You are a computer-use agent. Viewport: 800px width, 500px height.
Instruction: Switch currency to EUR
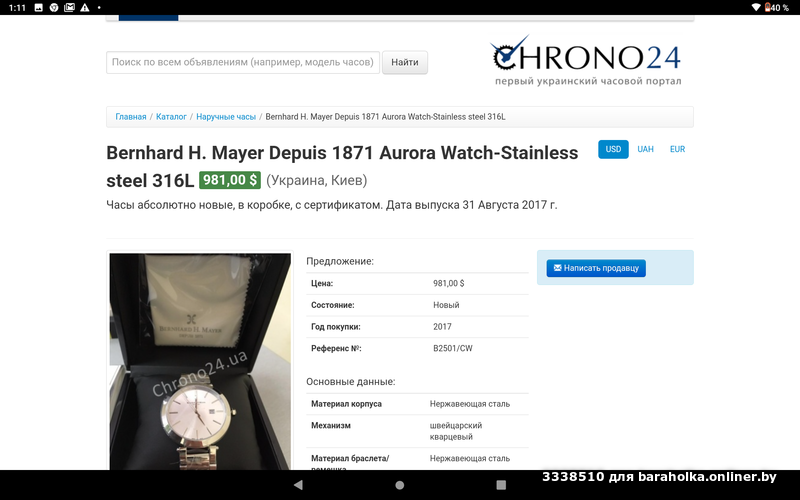click(678, 149)
